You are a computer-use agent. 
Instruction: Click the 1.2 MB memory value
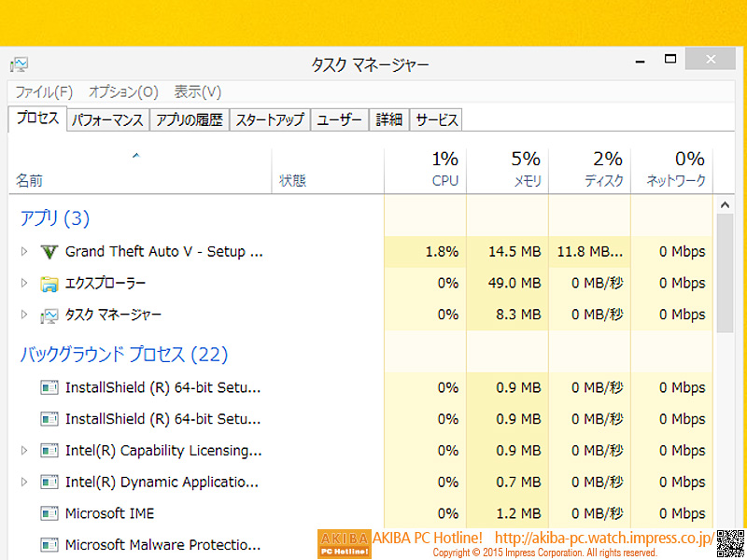click(x=518, y=513)
